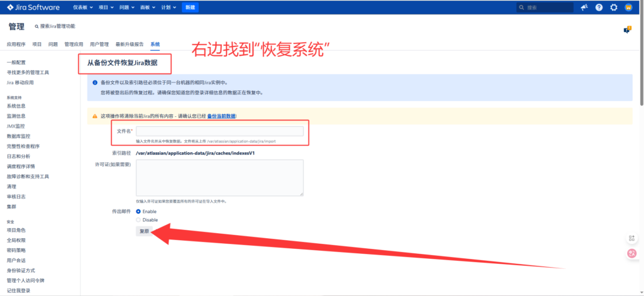Open the 备份当前数据 link
The width and height of the screenshot is (644, 296).
(221, 116)
